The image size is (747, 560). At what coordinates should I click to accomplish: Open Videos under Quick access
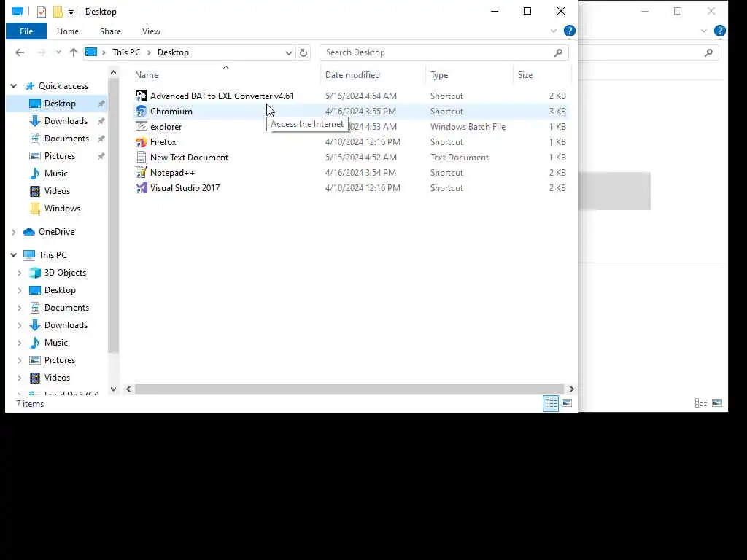coord(57,191)
